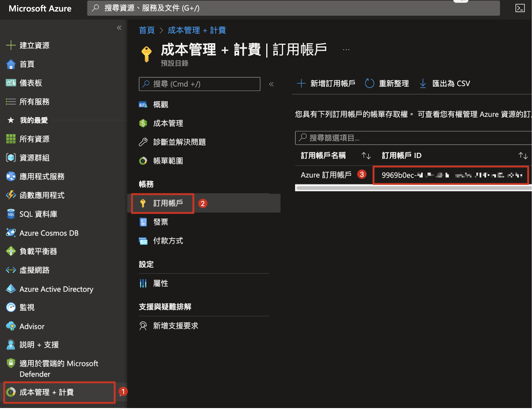Open the 函數應用程式 lightning icon

pyautogui.click(x=11, y=195)
